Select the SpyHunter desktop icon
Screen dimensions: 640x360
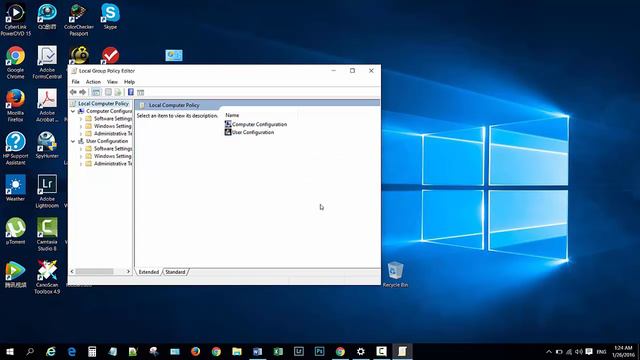[x=47, y=145]
